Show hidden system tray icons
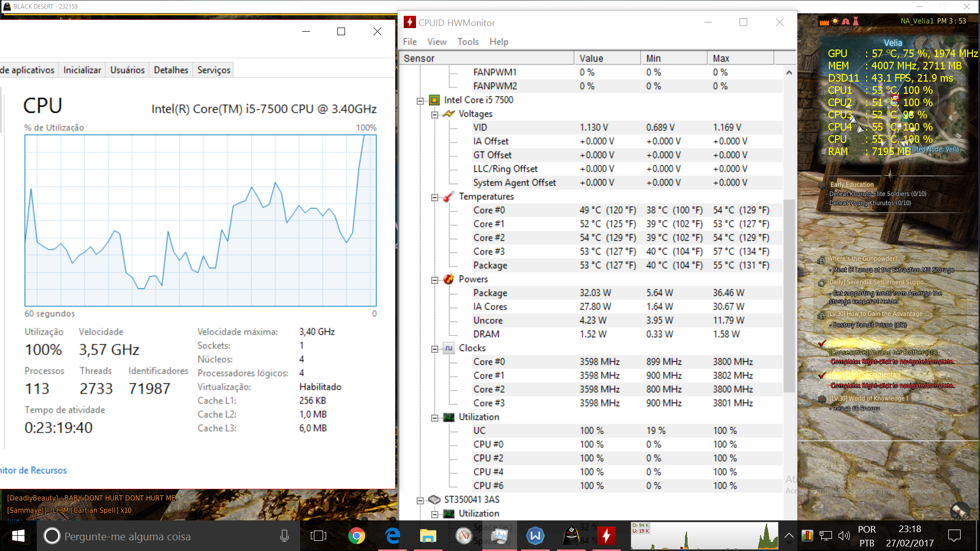The image size is (980, 551). [x=789, y=536]
